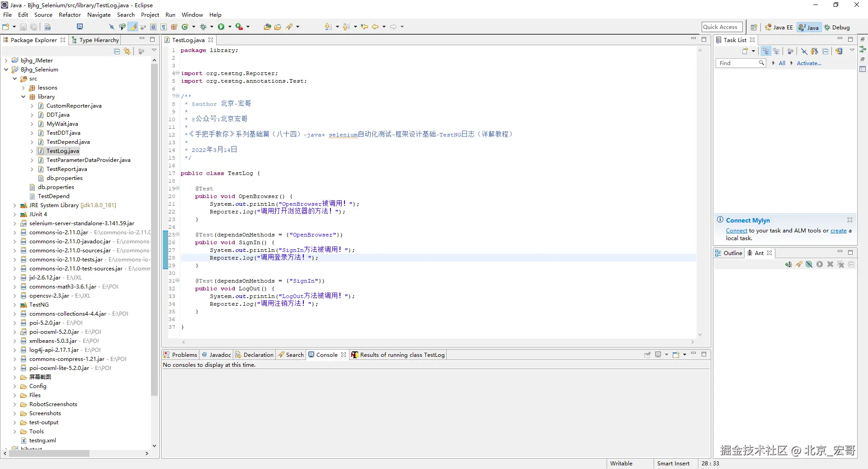Click Add Buildfiles icon in Ant view
The image size is (868, 469).
click(788, 265)
